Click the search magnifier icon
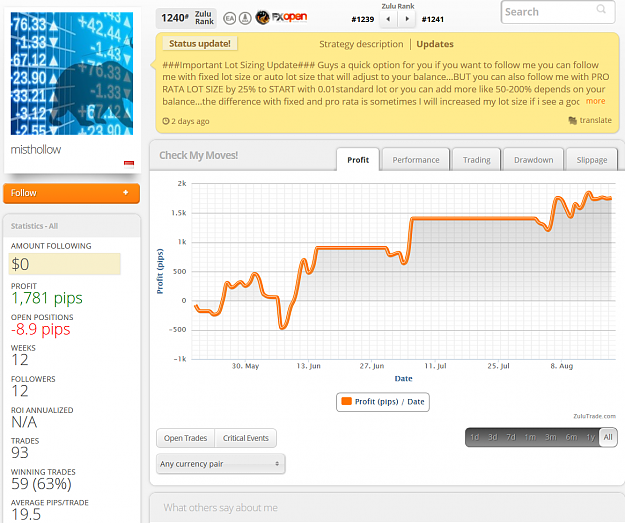The width and height of the screenshot is (625, 523). pyautogui.click(x=601, y=9)
